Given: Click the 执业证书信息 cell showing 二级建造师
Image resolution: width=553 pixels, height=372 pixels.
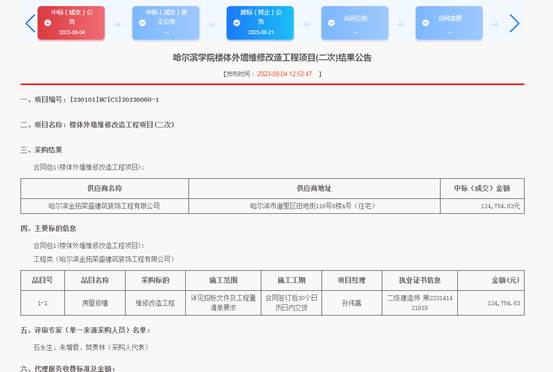Looking at the screenshot, I should [420, 303].
